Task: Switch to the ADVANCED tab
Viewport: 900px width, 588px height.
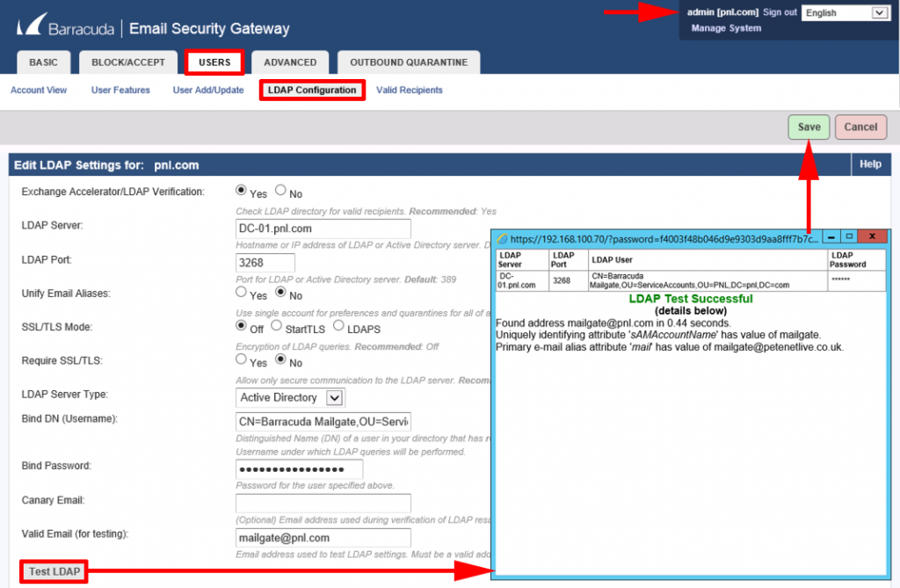Action: [290, 62]
